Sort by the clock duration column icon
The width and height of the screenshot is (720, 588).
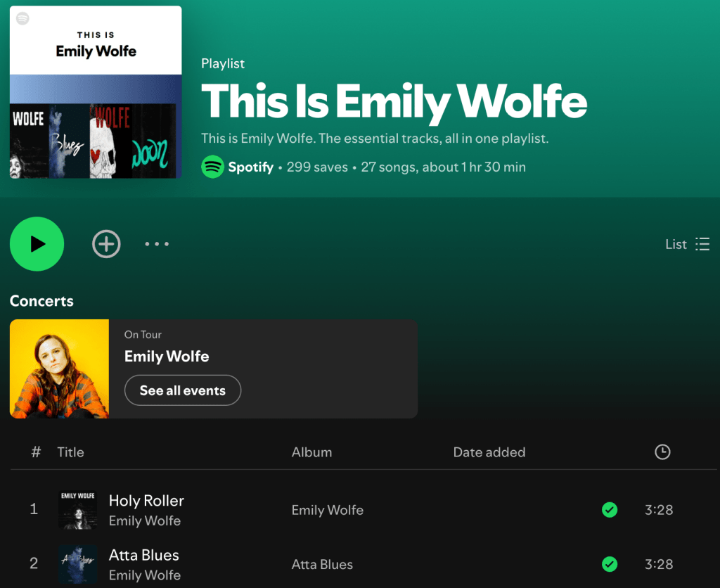point(662,452)
